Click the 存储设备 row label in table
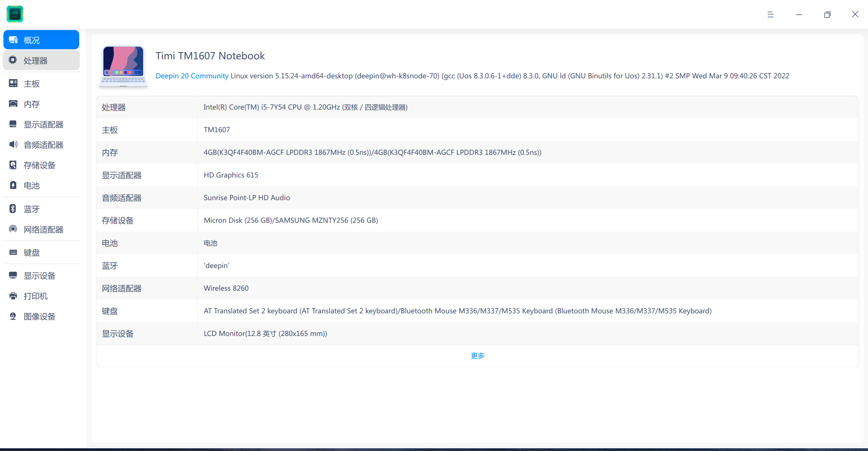Screen dimensions: 868x451 [x=118, y=221]
